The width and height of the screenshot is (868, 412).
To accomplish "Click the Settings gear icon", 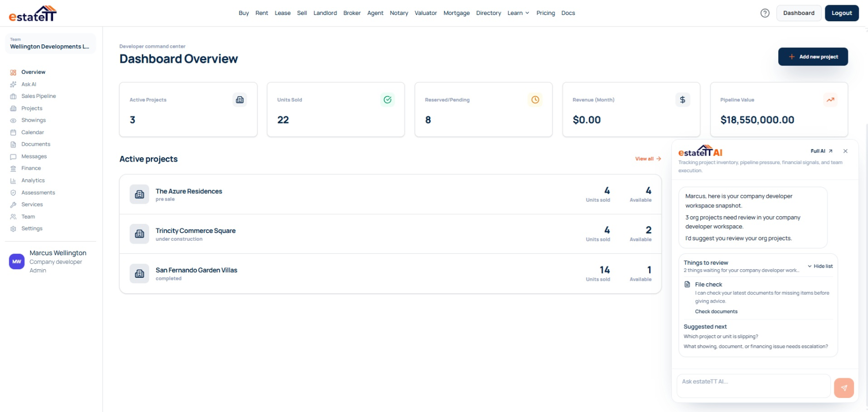I will (x=13, y=229).
